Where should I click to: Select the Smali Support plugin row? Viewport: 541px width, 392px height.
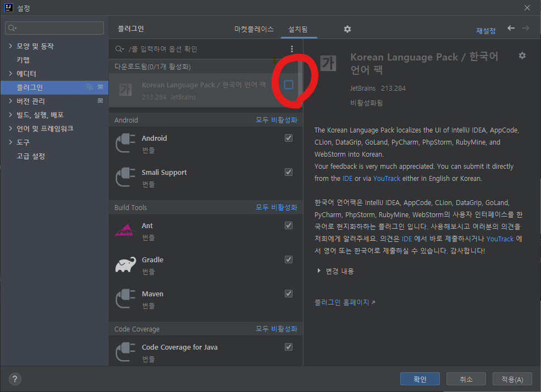point(206,178)
